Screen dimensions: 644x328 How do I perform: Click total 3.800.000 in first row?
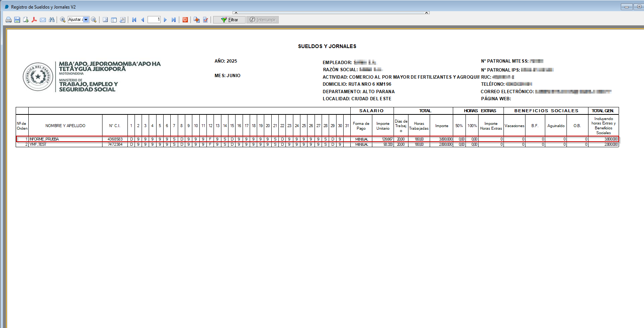(x=611, y=139)
